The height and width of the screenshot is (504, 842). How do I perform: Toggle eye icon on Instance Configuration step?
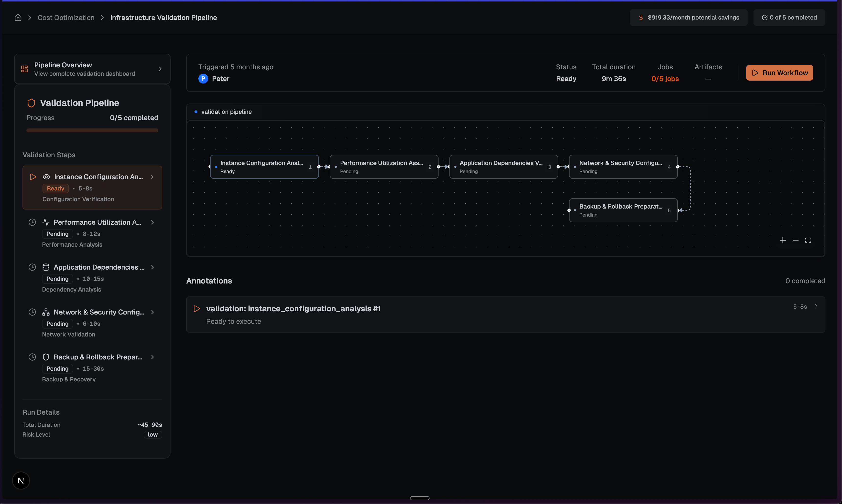(46, 177)
